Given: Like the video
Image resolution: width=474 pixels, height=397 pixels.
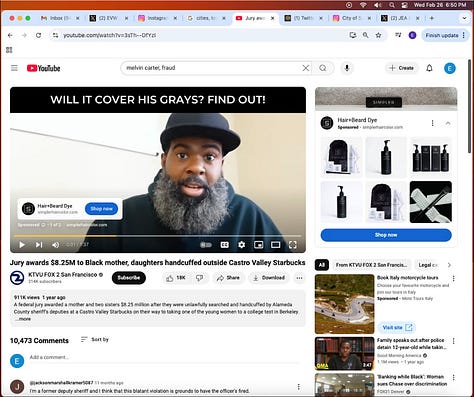Looking at the screenshot, I should point(176,278).
